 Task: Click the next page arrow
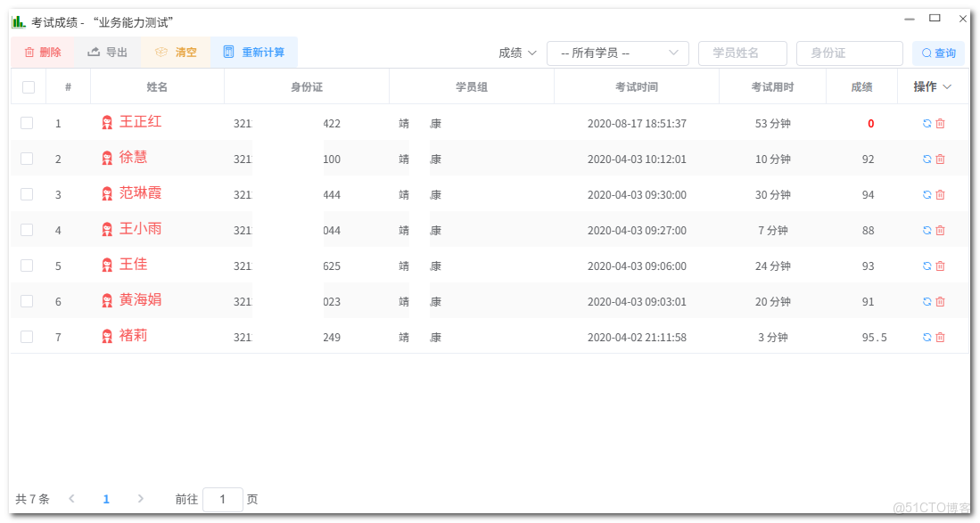coord(141,499)
